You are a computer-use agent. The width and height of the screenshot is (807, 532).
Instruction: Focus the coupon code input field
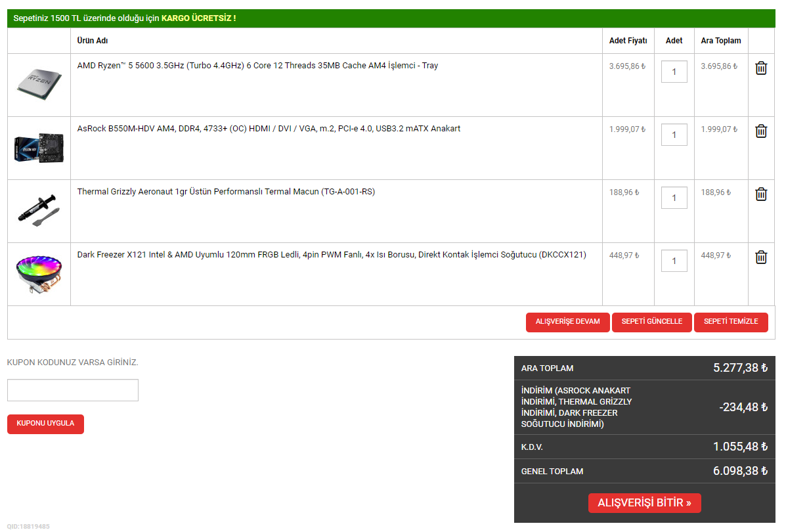point(73,390)
